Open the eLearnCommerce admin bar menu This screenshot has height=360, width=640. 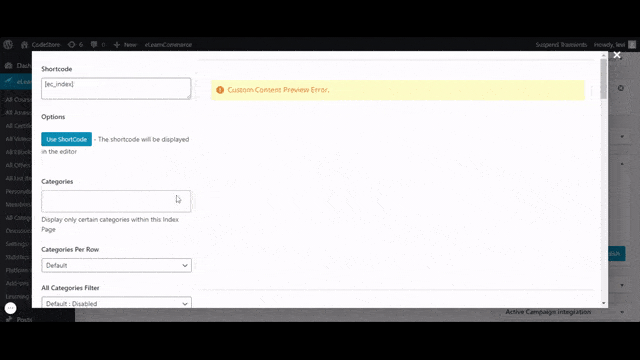coord(168,44)
